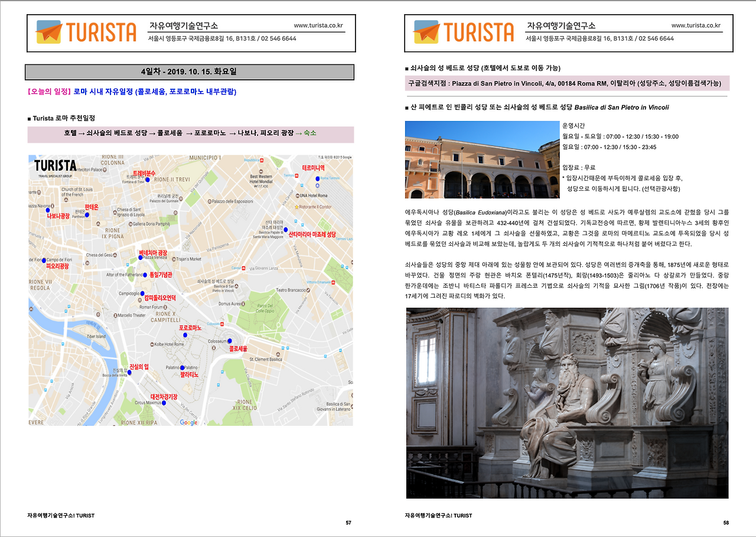The height and width of the screenshot is (537, 756).
Task: Select the red '대전차경기장' map label
Action: pos(164,397)
